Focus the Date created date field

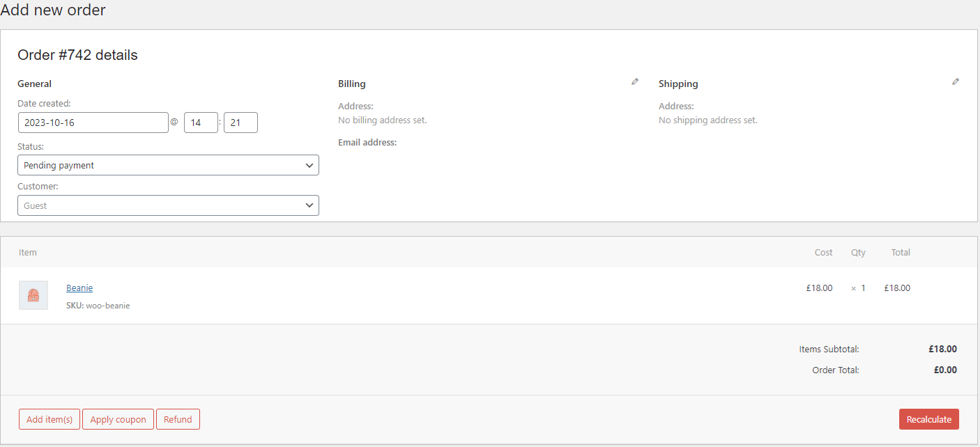click(x=93, y=123)
